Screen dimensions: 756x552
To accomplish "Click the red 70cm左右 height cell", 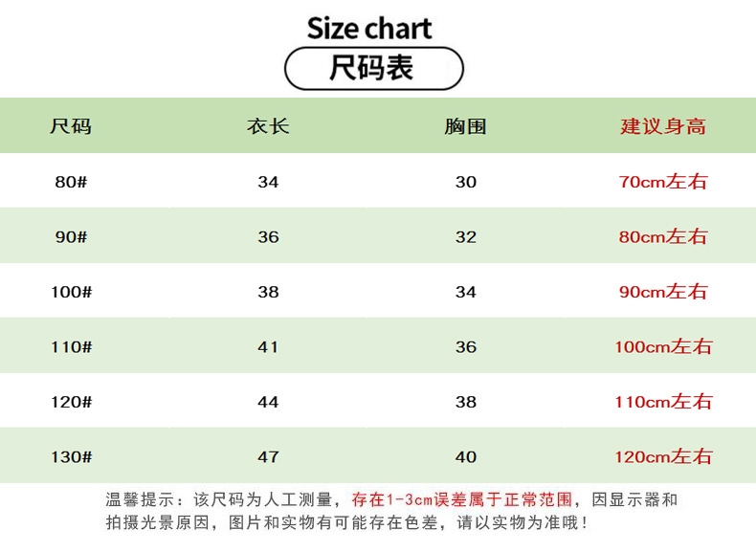I will 663,182.
